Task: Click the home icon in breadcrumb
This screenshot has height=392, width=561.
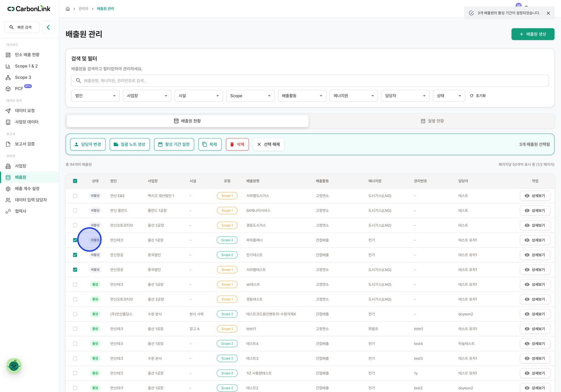Action: (x=68, y=9)
